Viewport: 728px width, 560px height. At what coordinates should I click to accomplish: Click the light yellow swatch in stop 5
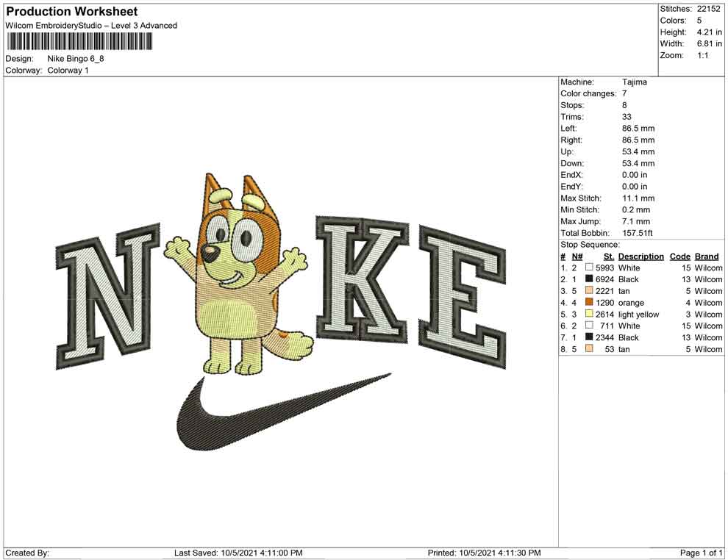[589, 314]
